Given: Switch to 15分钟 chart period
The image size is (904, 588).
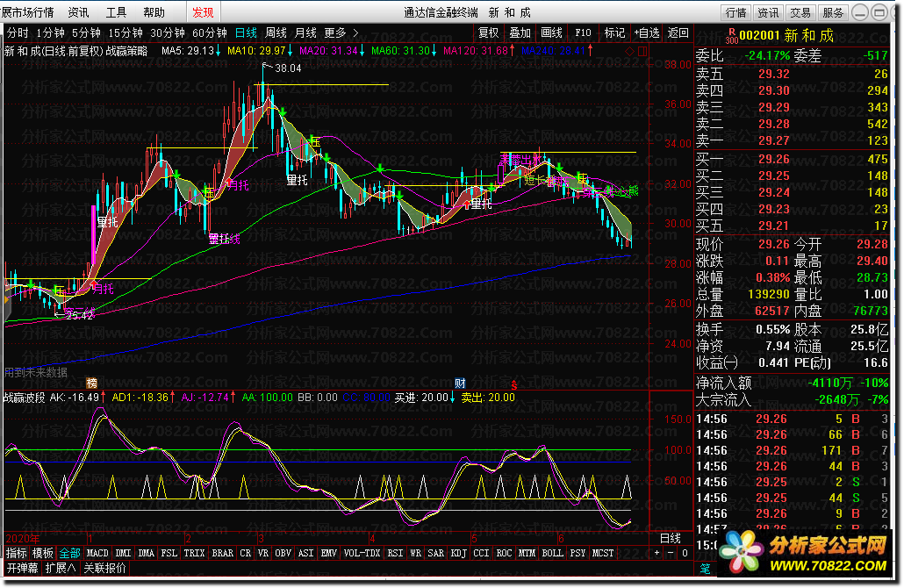Looking at the screenshot, I should coord(126,32).
